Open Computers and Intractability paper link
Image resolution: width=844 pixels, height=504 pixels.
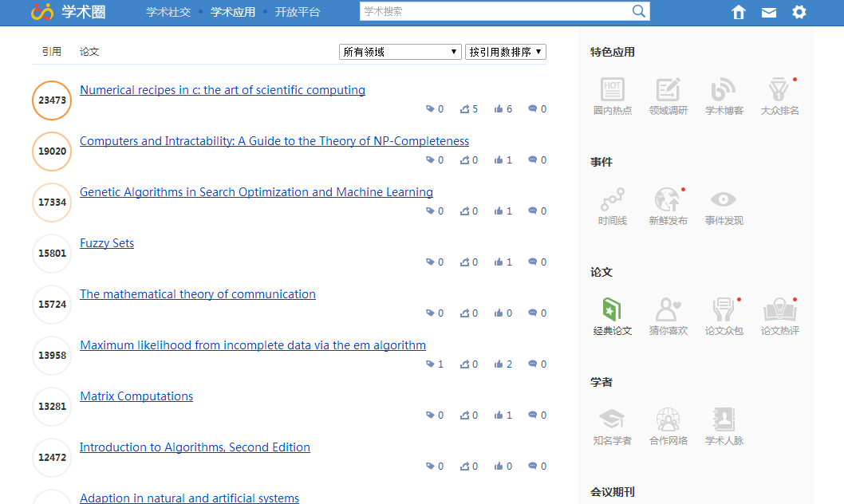coord(274,141)
